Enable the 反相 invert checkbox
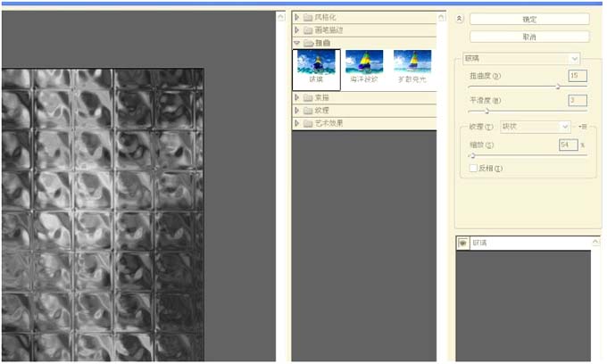The image size is (607, 364). 473,168
